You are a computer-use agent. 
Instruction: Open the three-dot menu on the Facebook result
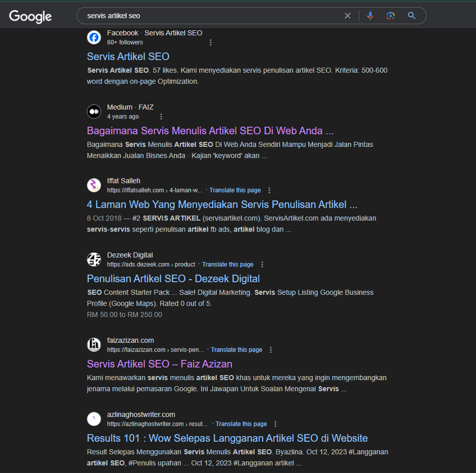coord(211,42)
